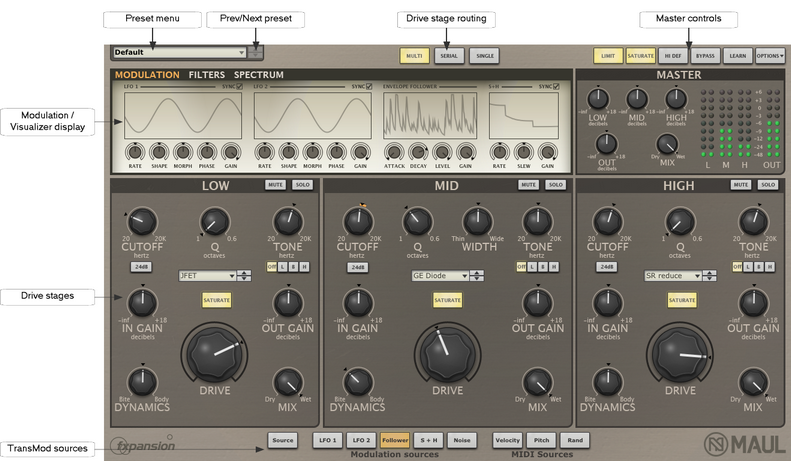This screenshot has height=461, width=791.
Task: Click the GE Diode stepper arrows
Action: [x=477, y=276]
